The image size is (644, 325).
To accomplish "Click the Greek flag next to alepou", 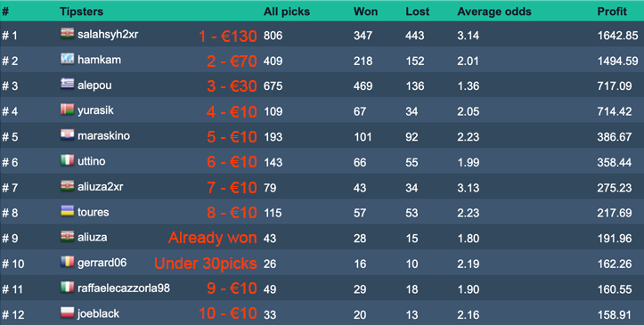I will click(x=68, y=85).
